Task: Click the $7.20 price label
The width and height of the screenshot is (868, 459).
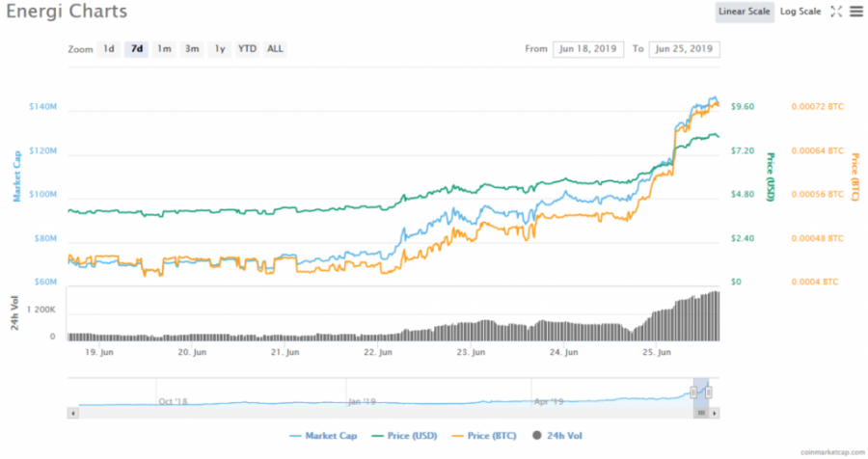Action: coord(743,150)
